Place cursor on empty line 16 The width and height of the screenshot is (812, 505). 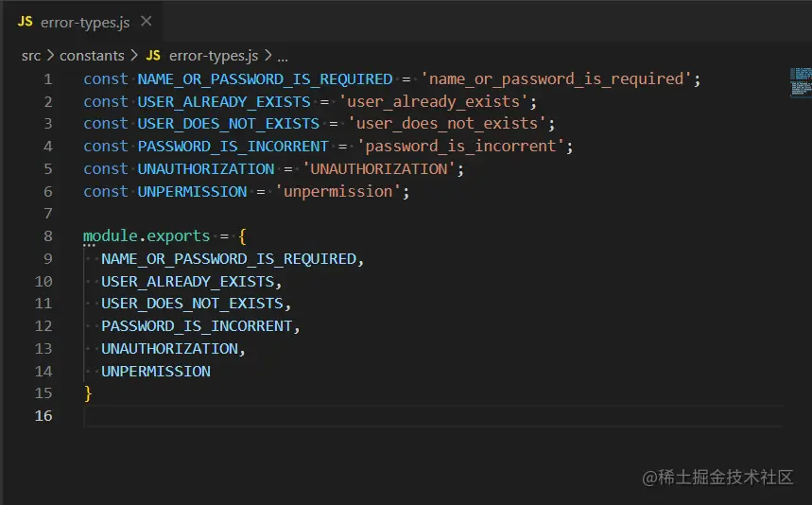pos(433,416)
